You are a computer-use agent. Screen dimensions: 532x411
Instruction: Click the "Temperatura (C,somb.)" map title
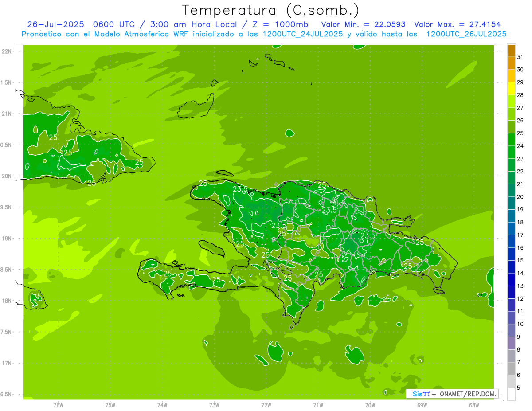coord(270,10)
